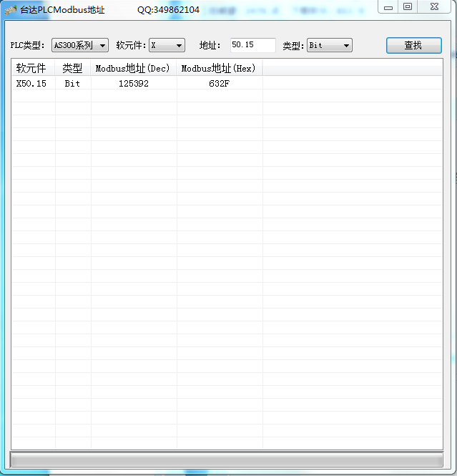Screen dimensions: 457x476
Task: Click the horizontal scrollbar below the list
Action: 227,459
